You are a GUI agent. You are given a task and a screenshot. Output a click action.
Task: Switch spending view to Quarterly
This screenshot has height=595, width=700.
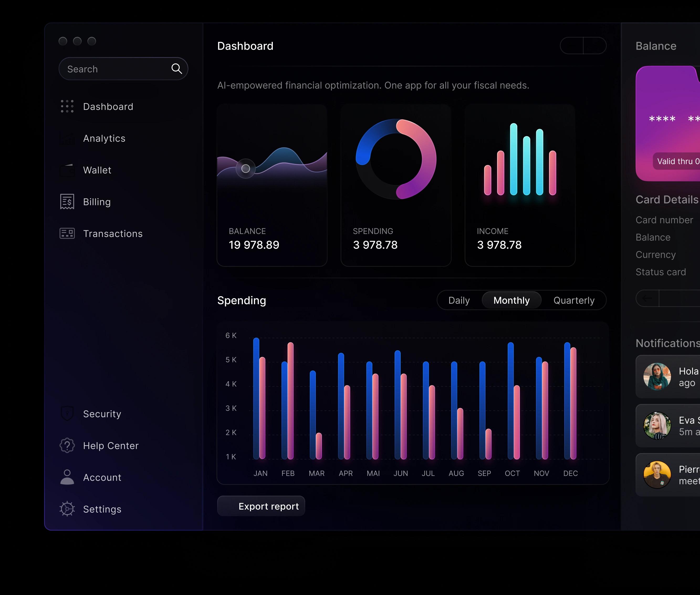[574, 300]
